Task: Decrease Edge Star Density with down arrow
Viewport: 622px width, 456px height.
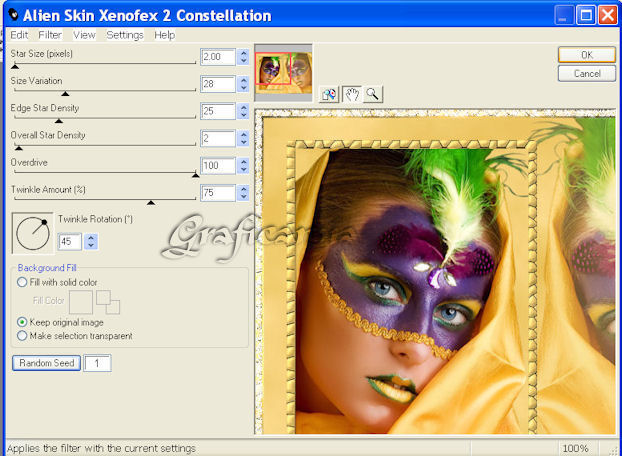Action: (243, 115)
